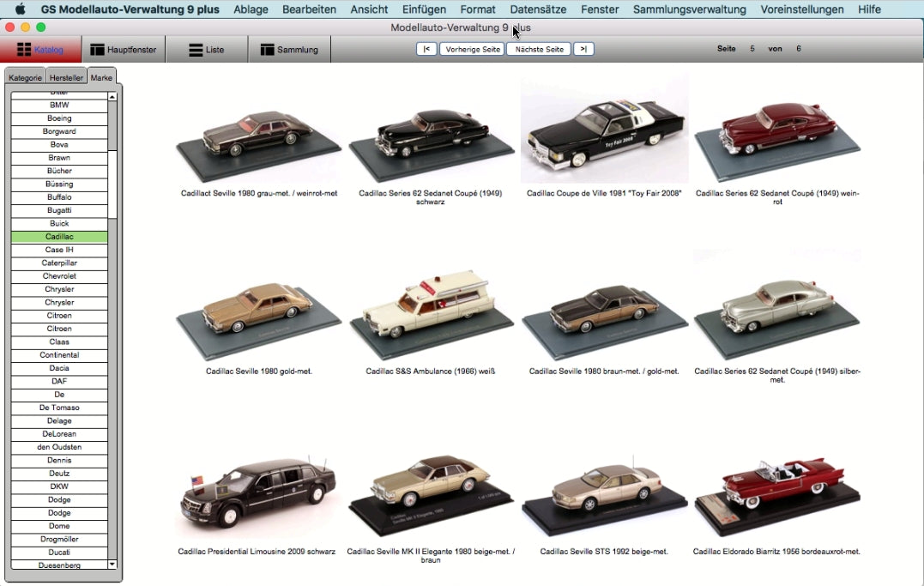This screenshot has width=924, height=586.
Task: Select Cadillac S&S Ambulance thumbnail
Action: 431,313
